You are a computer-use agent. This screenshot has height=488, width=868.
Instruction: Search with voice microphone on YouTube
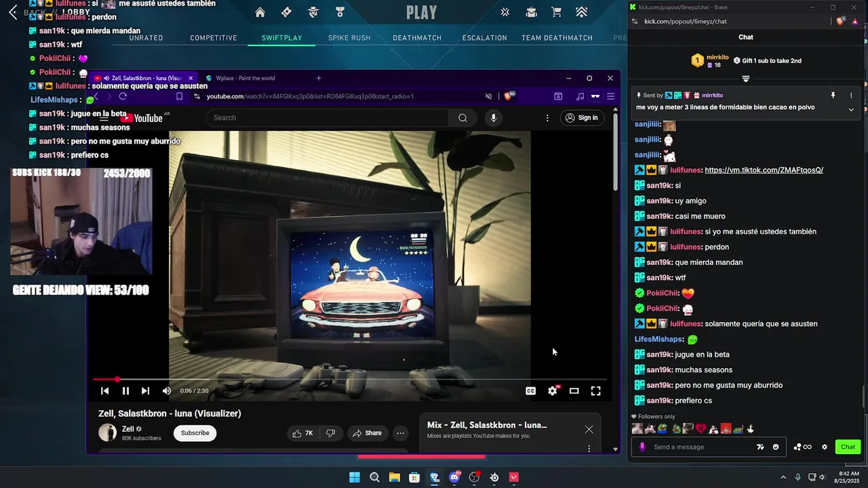point(493,118)
